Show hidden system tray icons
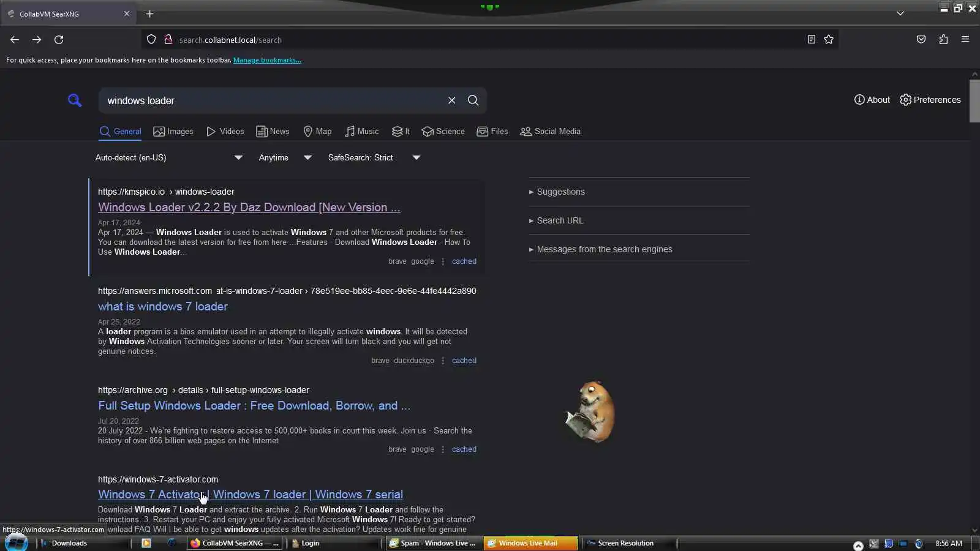Screen dimensions: 980x551 (858, 545)
